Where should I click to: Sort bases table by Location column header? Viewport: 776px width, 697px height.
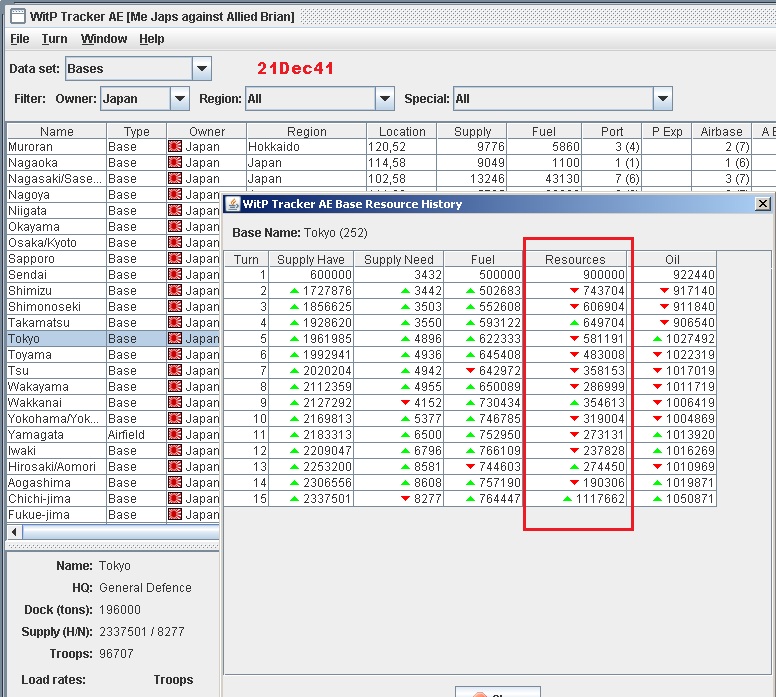click(x=402, y=131)
